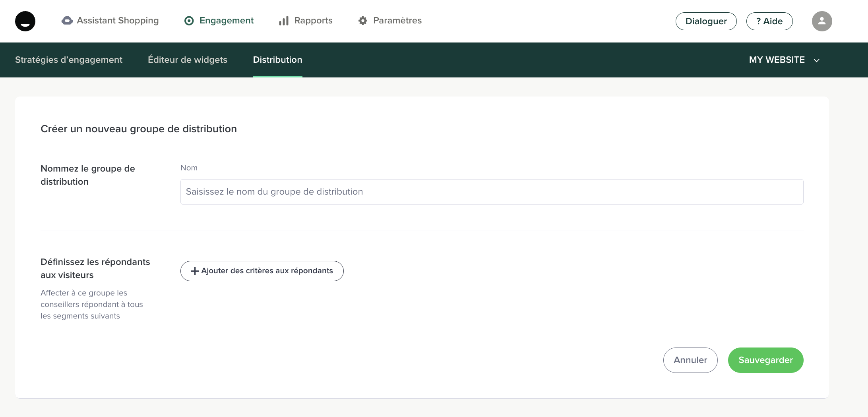Click the plus icon for adding criteria

195,271
